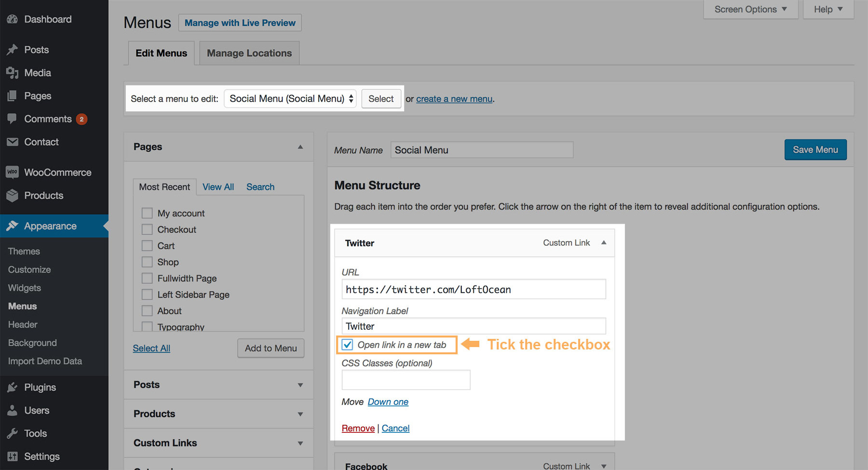Click the Dashboard gauge icon in sidebar

[12, 19]
